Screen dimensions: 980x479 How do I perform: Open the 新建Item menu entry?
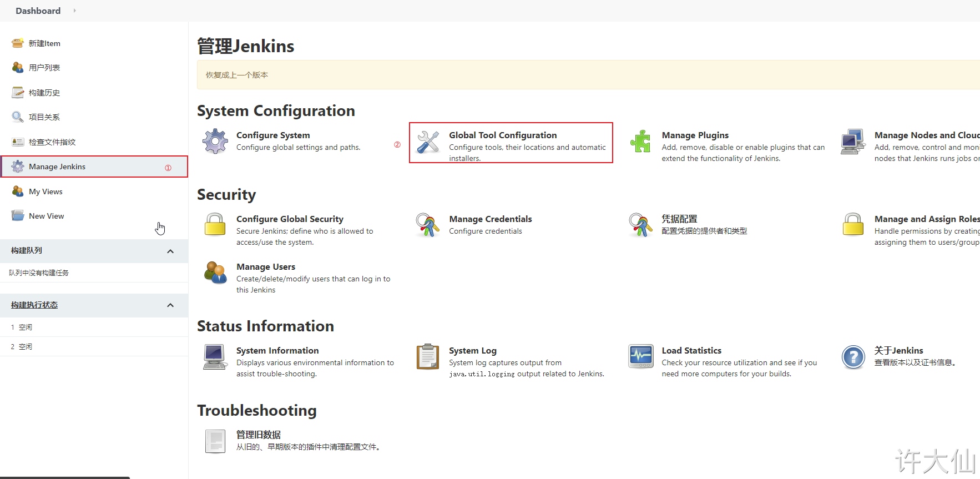coord(44,43)
